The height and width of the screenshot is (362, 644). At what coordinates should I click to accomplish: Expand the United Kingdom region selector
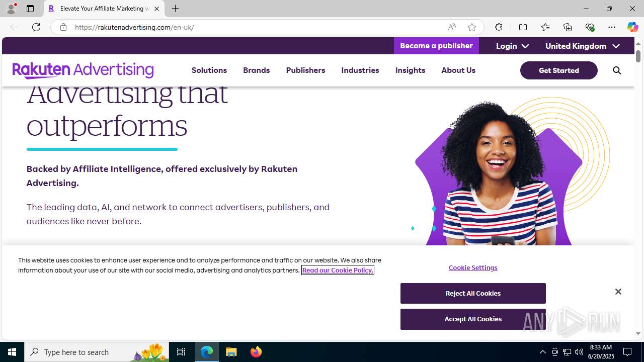(x=582, y=46)
